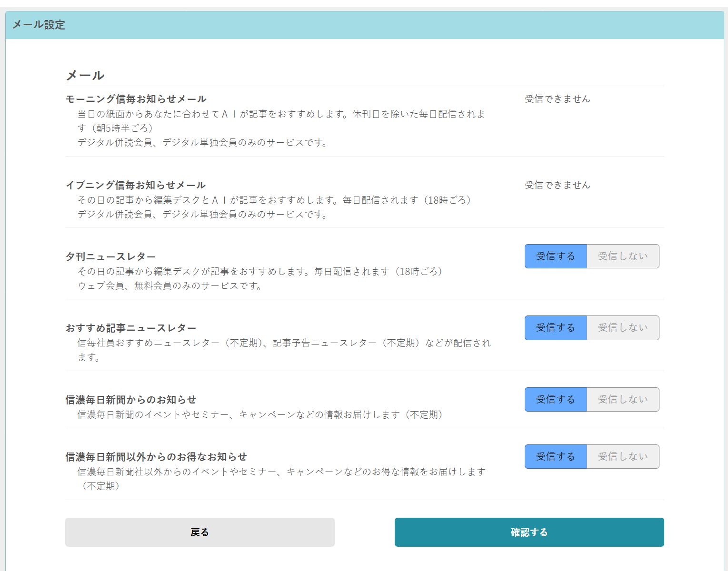This screenshot has width=728, height=571.
Task: Select 受信しない for 夕刊ニュースレター
Action: point(623,256)
